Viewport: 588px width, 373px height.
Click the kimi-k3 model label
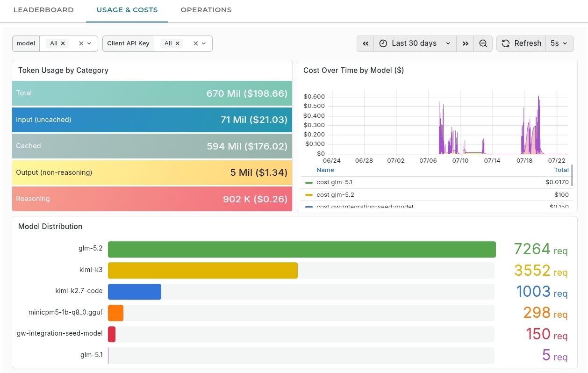tap(91, 270)
